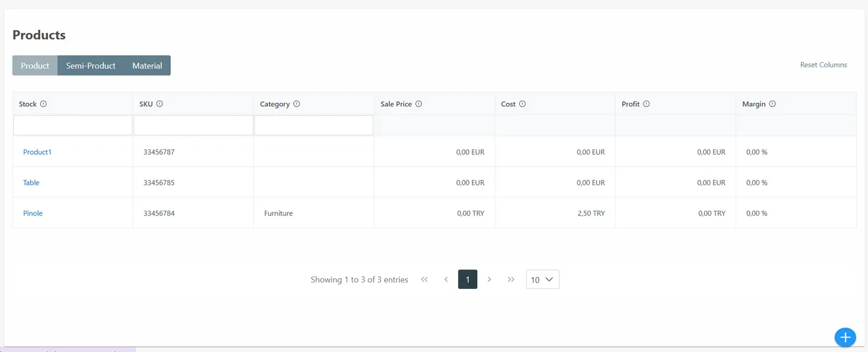This screenshot has height=352, width=868.
Task: Open the Table product link
Action: point(31,183)
